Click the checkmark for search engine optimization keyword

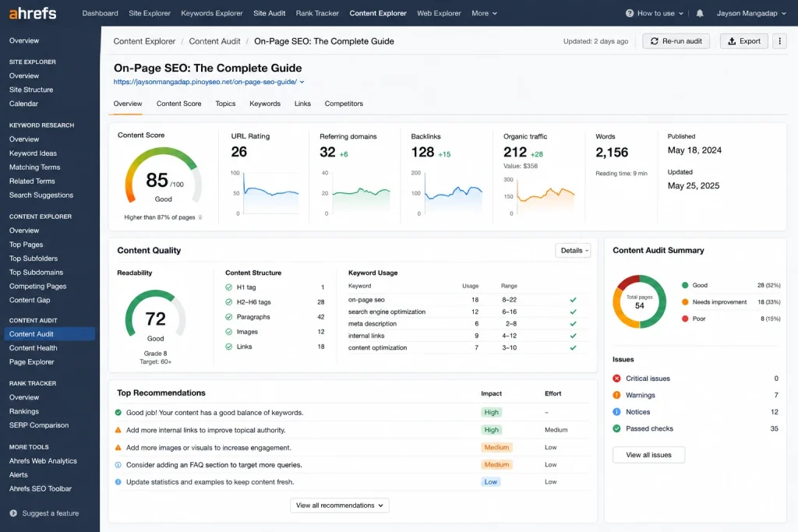point(573,312)
